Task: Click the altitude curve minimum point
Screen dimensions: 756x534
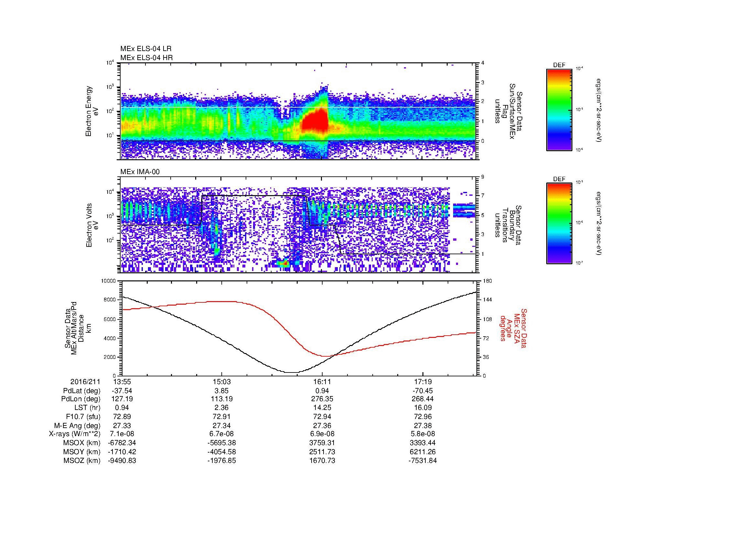Action: click(292, 372)
